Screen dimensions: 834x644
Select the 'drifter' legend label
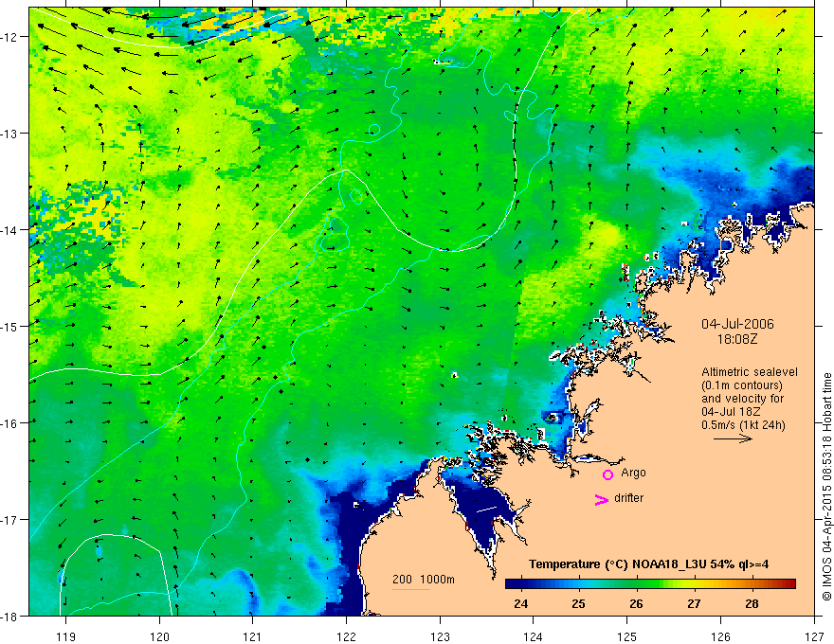pos(628,498)
